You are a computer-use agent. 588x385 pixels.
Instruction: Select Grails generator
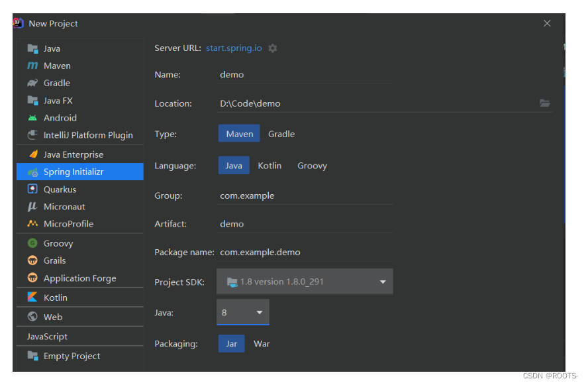click(80, 260)
